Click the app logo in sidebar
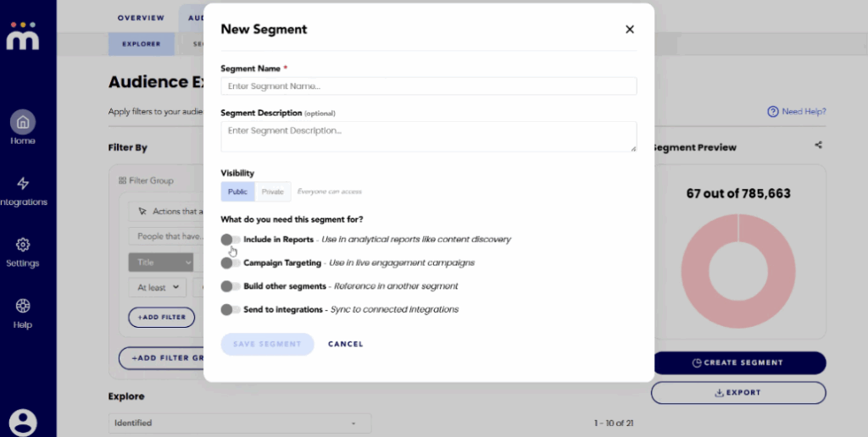Image resolution: width=868 pixels, height=437 pixels. (23, 36)
